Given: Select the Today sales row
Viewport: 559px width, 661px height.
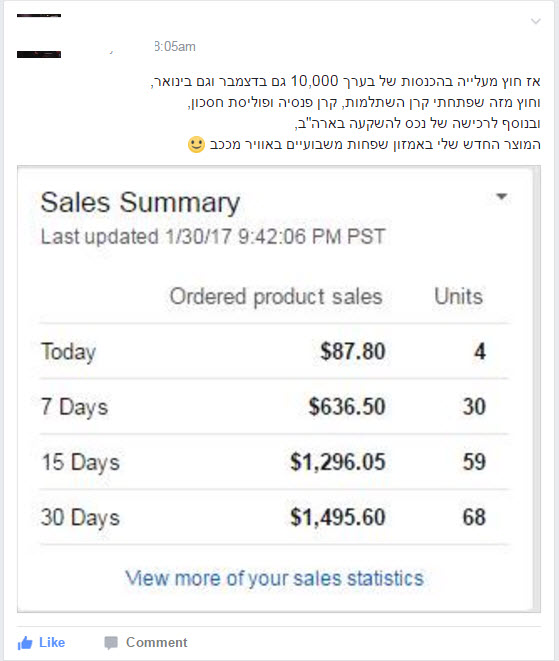Looking at the screenshot, I should pos(274,352).
